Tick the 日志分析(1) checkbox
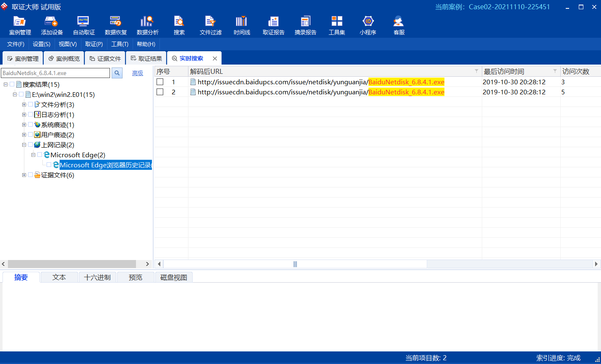This screenshot has height=364, width=601. 30,114
